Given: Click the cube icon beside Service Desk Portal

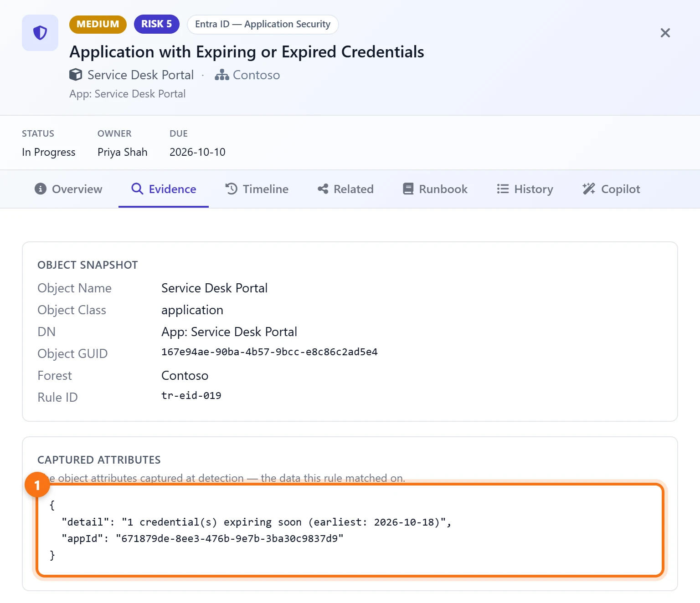Looking at the screenshot, I should [x=76, y=75].
